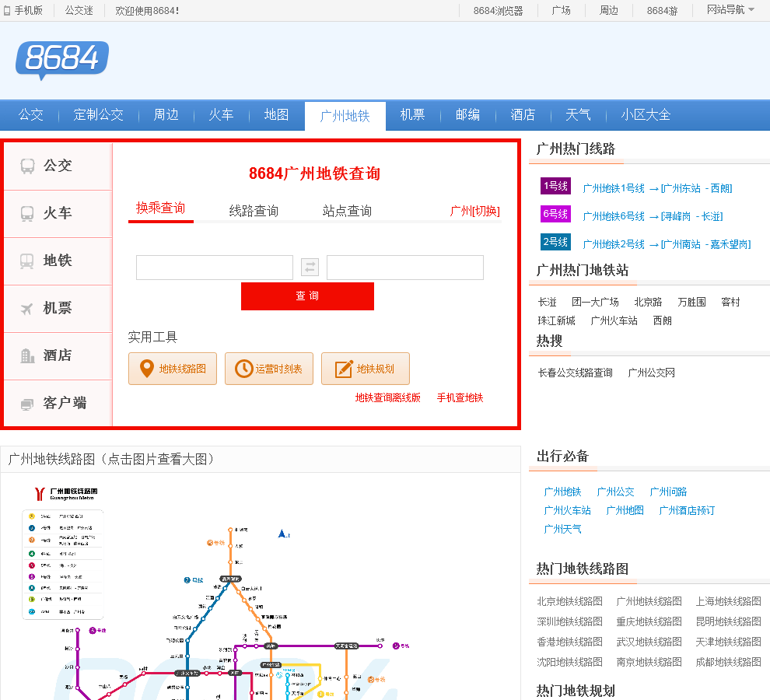770x700 pixels.
Task: Open the 邮编 navigation tab
Action: click(x=467, y=115)
